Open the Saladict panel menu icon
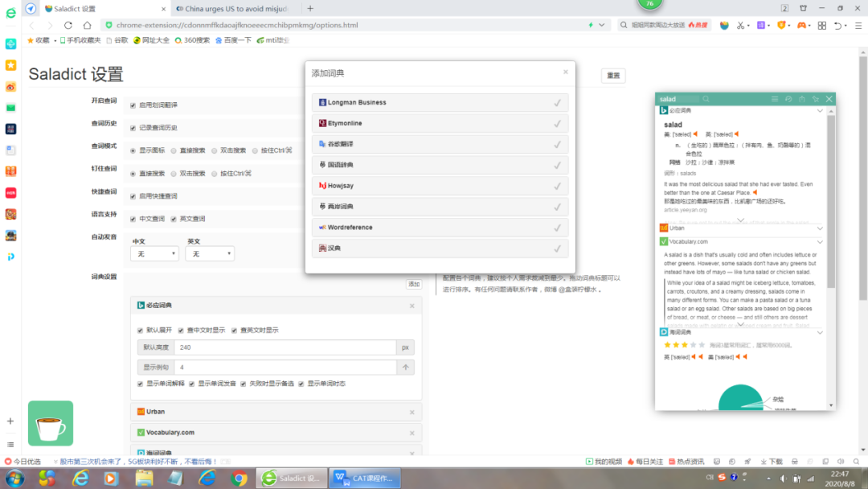 coord(775,99)
